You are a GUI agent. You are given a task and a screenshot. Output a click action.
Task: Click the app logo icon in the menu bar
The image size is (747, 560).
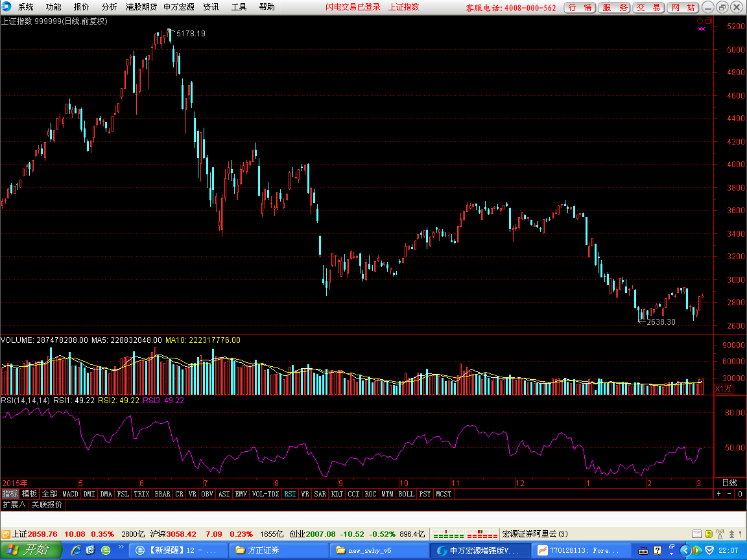pyautogui.click(x=6, y=6)
